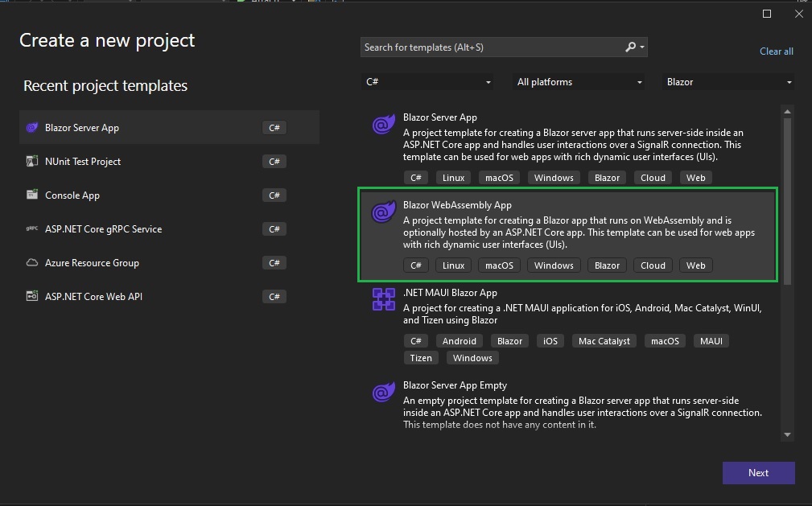The width and height of the screenshot is (812, 506).
Task: Select the .NET MAUI Blazor App title
Action: (x=450, y=293)
